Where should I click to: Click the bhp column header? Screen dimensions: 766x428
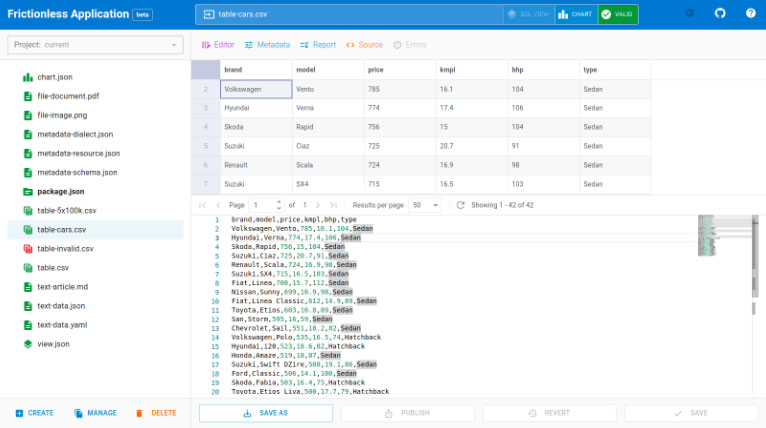pos(543,70)
